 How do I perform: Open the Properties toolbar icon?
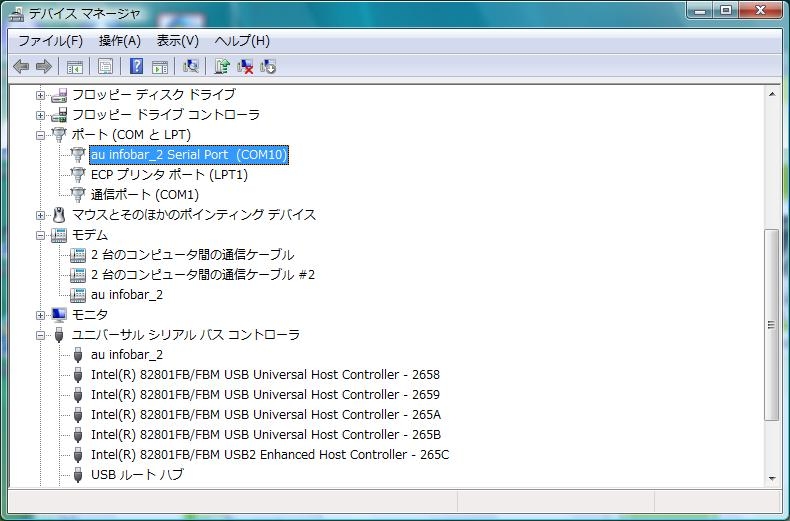(105, 67)
